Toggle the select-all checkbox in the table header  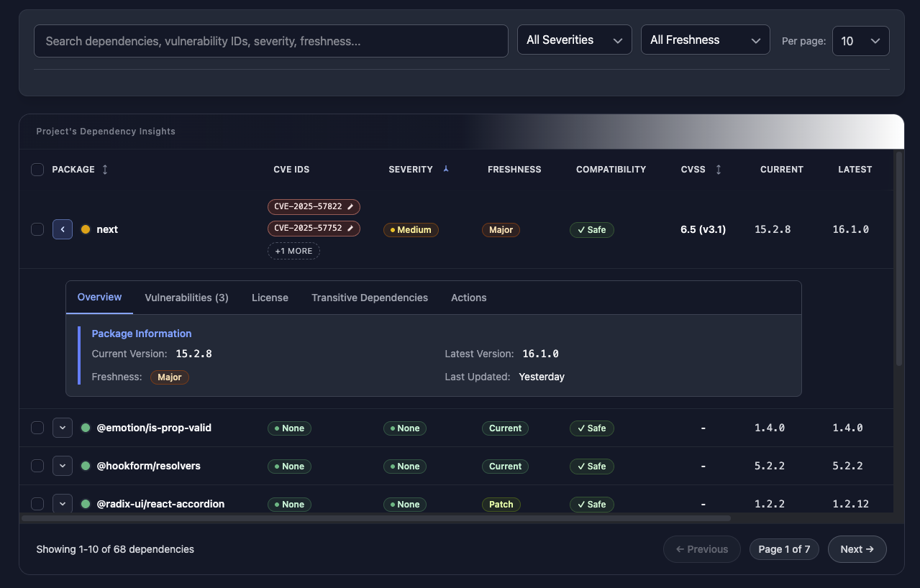[x=37, y=169]
